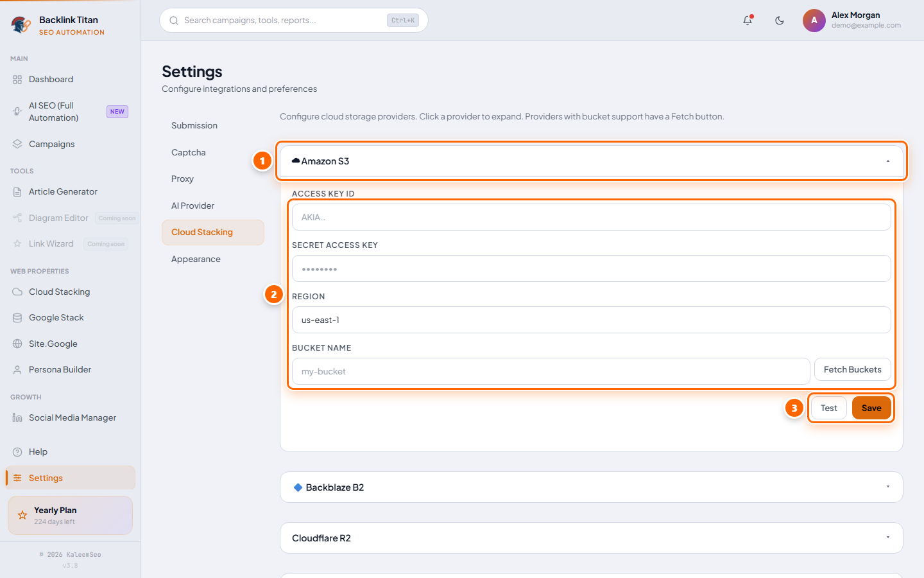Click the NEW badge beside AI SEO

click(117, 112)
